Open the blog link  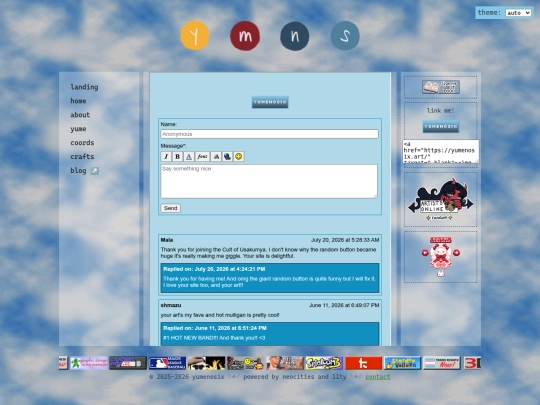pyautogui.click(x=79, y=170)
